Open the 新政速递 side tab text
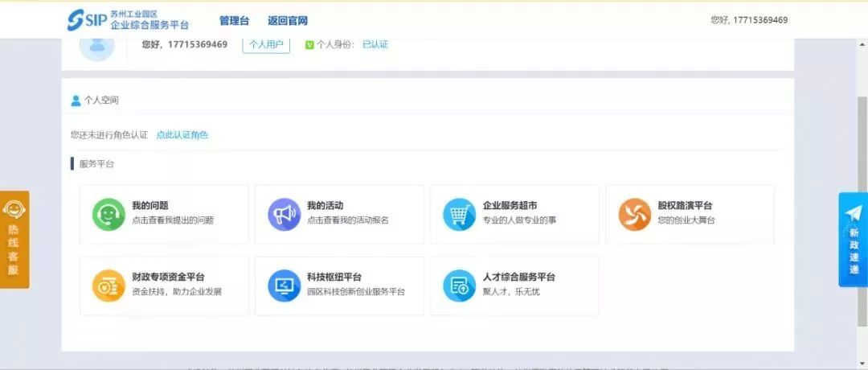The image size is (868, 370). [854, 252]
